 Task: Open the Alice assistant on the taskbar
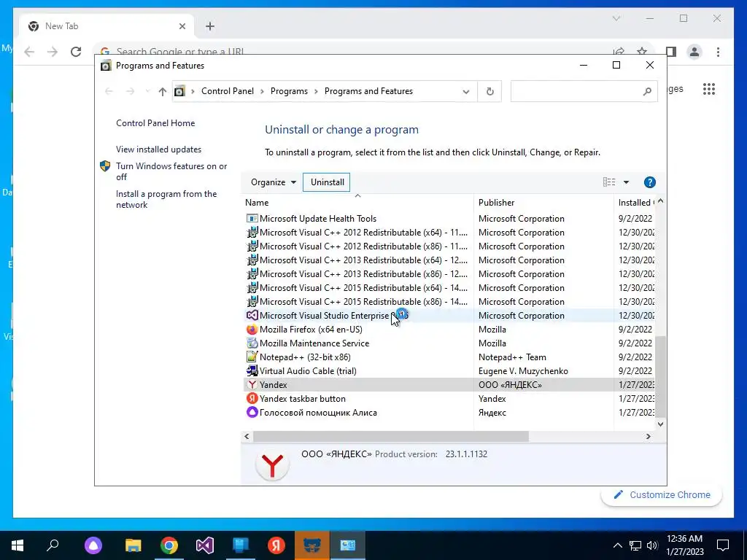point(93,545)
